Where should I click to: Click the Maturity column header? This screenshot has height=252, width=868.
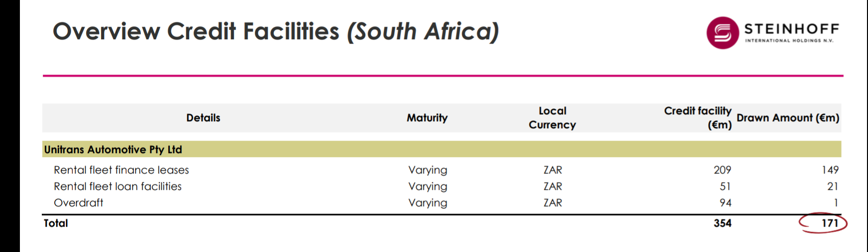427,118
